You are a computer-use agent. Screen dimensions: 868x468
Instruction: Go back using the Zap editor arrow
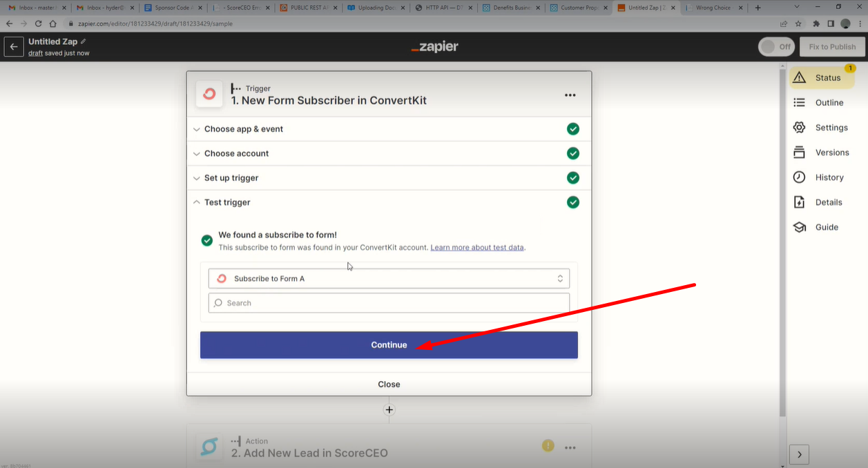click(13, 47)
